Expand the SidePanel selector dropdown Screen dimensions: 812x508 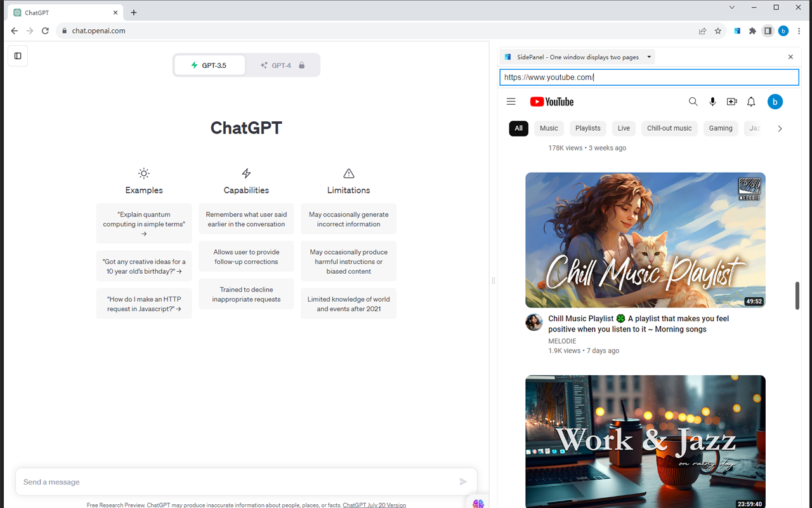click(649, 57)
